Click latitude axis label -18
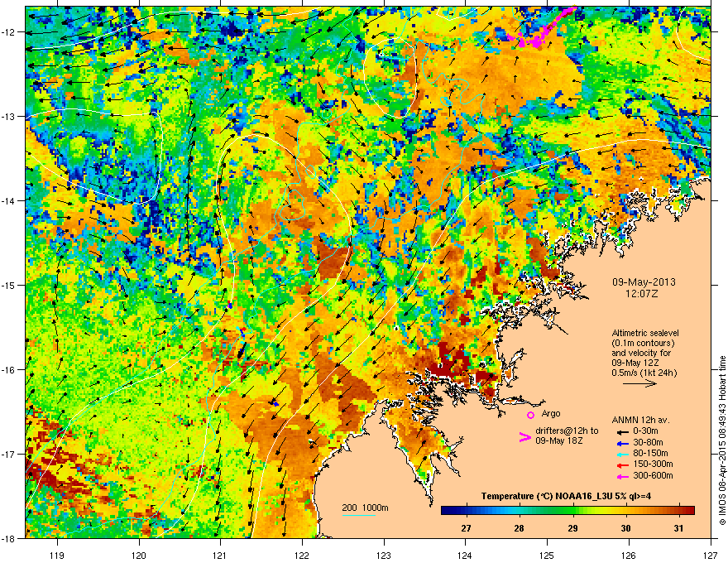Viewport: 728px width, 563px height. click(x=9, y=538)
